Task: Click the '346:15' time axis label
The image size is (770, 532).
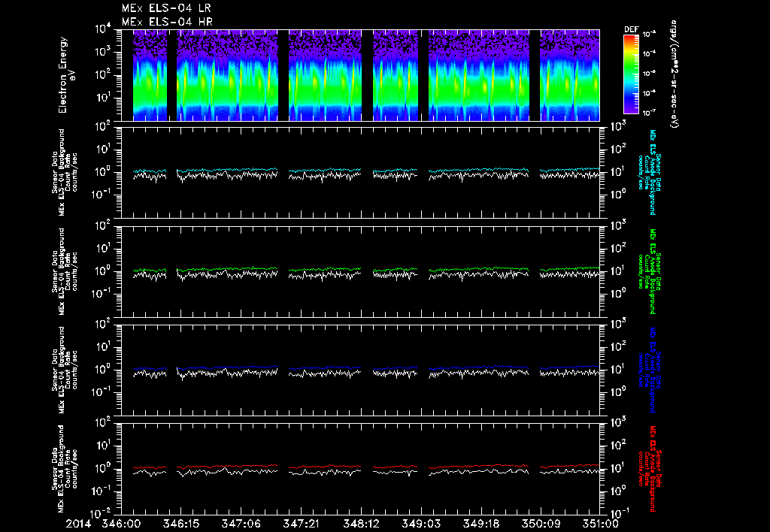Action: point(181,524)
